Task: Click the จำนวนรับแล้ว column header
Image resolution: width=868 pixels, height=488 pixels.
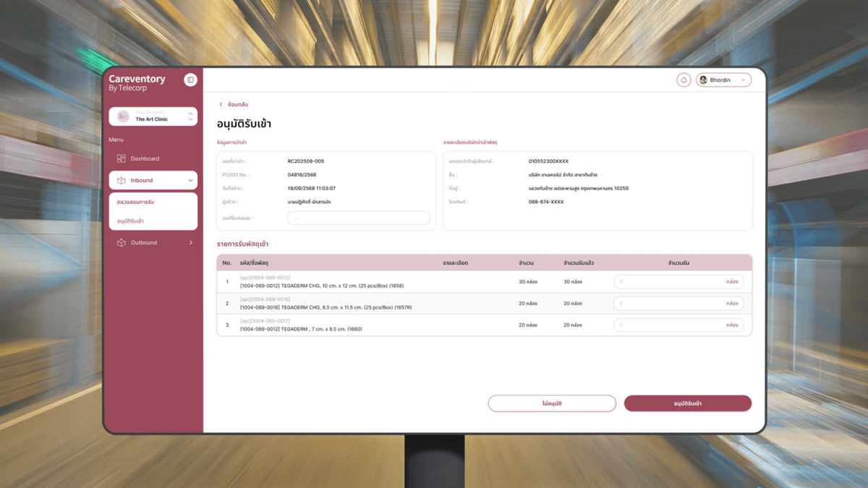Action: [579, 262]
